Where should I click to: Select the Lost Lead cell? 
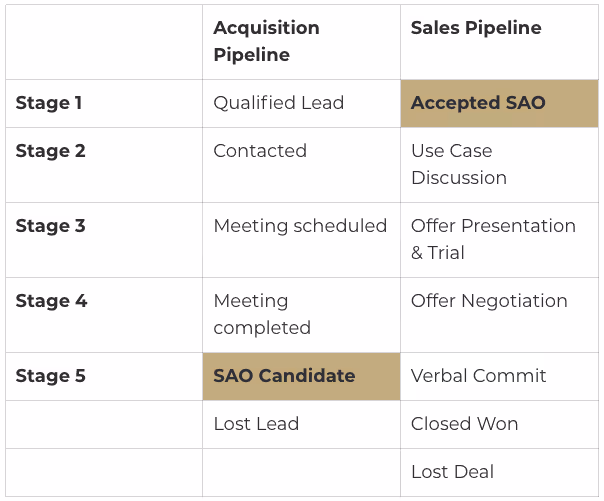pyautogui.click(x=301, y=424)
